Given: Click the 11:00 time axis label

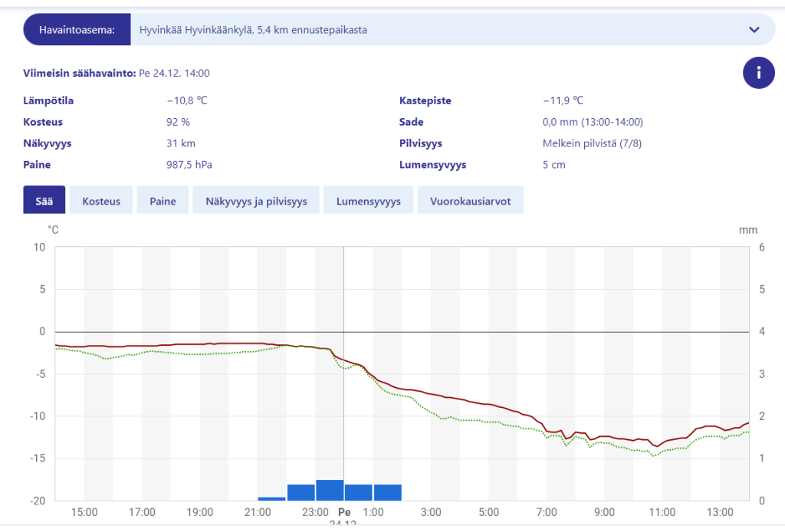Looking at the screenshot, I should click(662, 512).
